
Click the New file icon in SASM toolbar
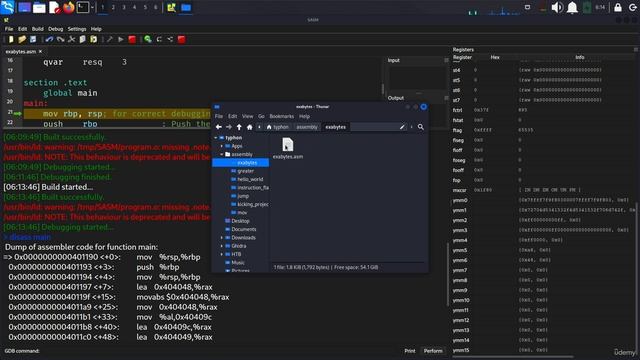pos(11,39)
